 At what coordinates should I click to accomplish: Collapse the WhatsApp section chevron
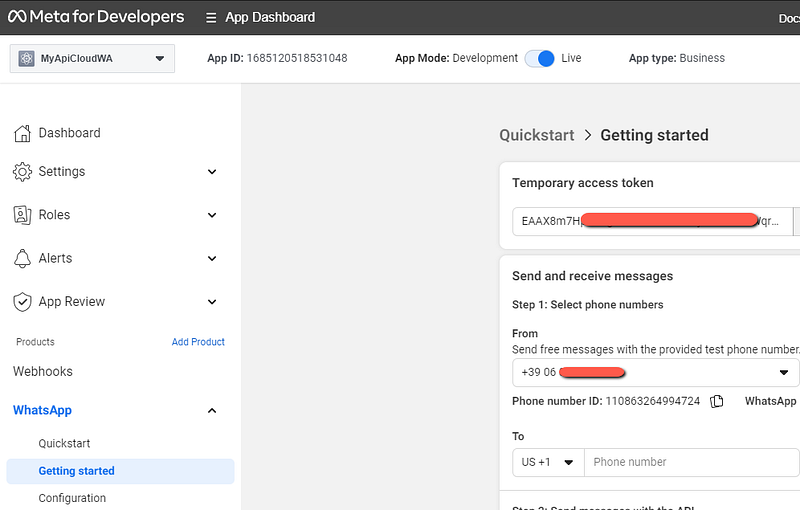tap(212, 411)
